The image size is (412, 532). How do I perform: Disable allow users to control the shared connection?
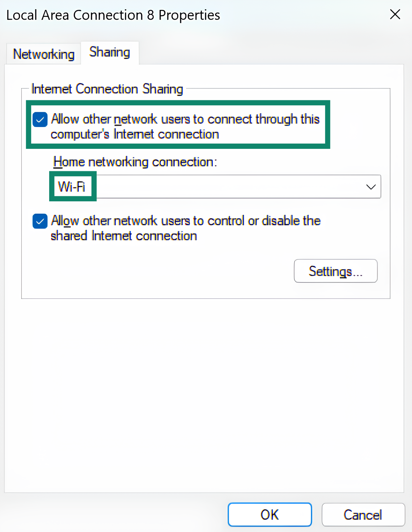[x=40, y=221]
